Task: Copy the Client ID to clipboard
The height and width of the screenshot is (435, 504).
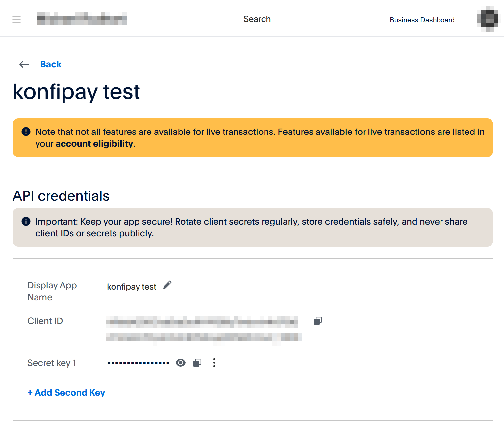Action: click(x=317, y=321)
